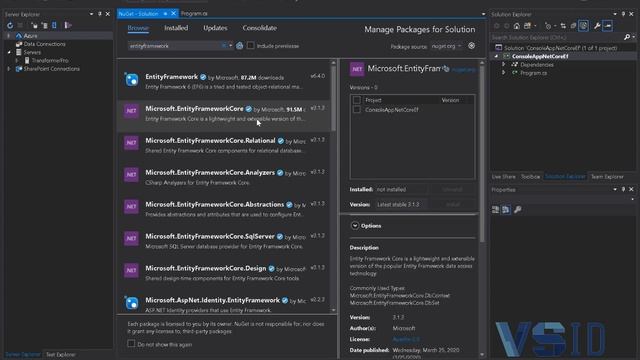
Task: Pin the NuGet - Solution document tab
Action: pyautogui.click(x=165, y=13)
